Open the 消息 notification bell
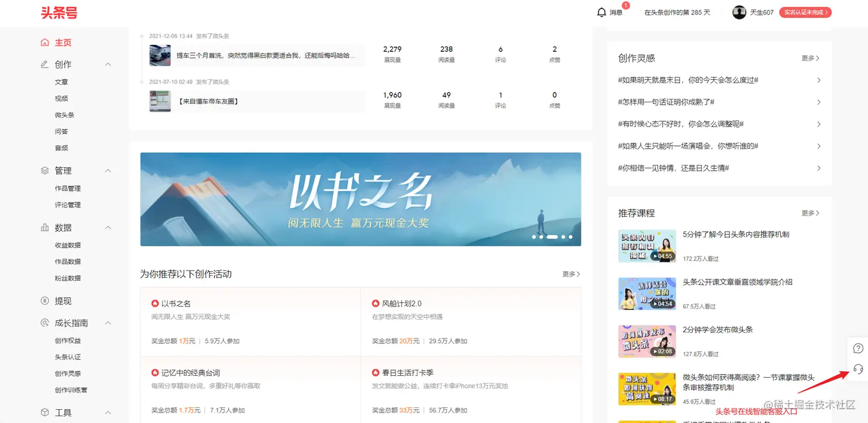The image size is (868, 423). pyautogui.click(x=602, y=12)
